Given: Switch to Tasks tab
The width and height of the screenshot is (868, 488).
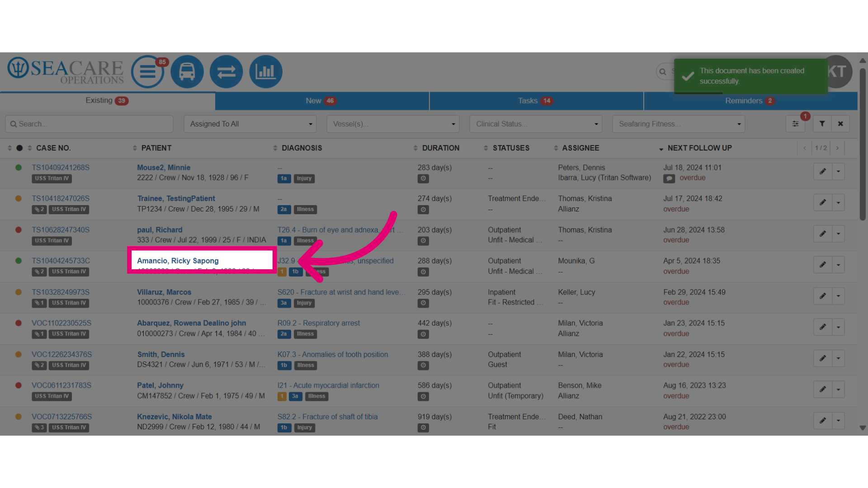Looking at the screenshot, I should 536,101.
